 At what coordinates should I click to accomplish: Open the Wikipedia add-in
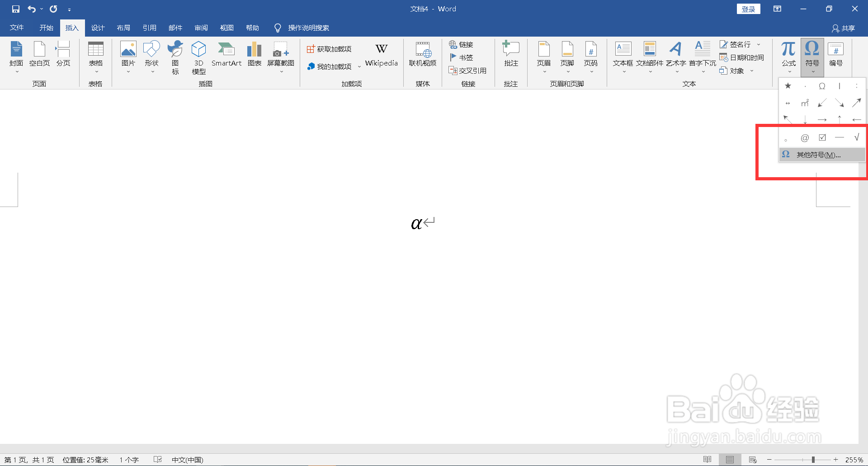click(382, 55)
